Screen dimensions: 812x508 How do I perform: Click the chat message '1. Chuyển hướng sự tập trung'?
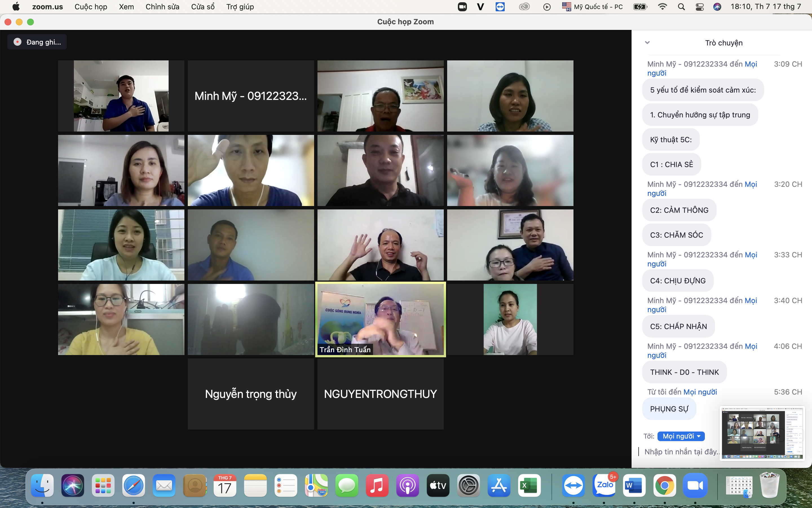[x=700, y=115]
